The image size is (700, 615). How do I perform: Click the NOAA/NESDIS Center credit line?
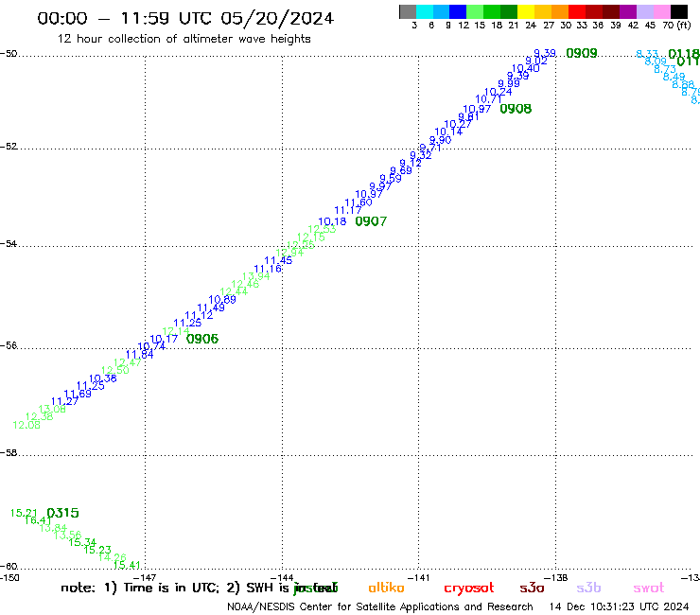coord(380,606)
